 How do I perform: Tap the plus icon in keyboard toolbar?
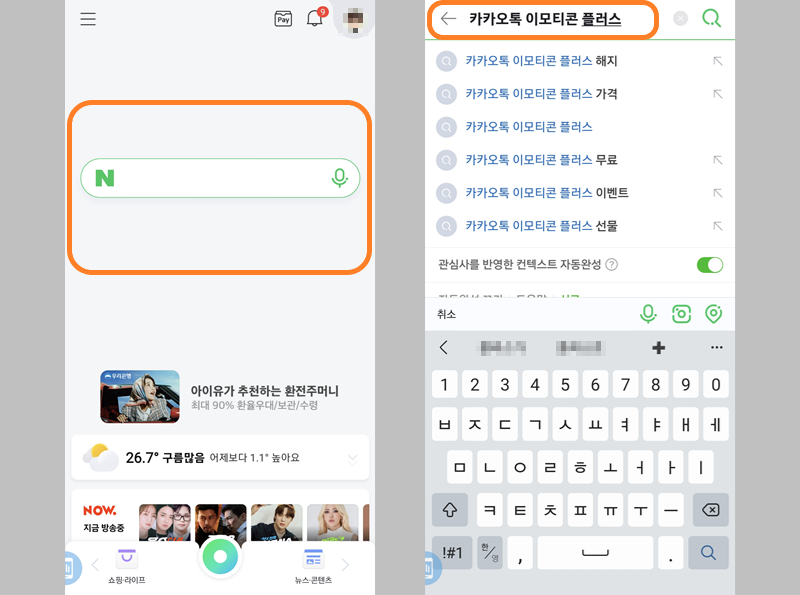tap(658, 348)
